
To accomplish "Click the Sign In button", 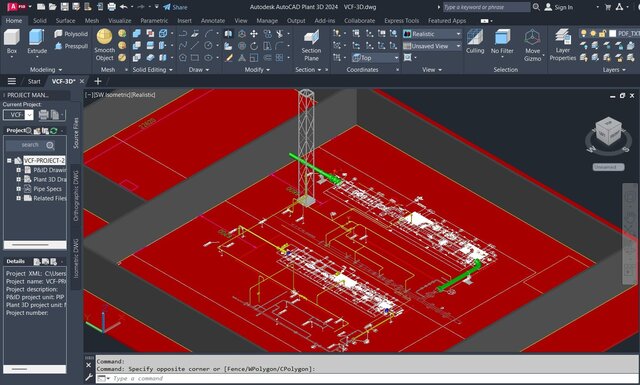I will (559, 7).
